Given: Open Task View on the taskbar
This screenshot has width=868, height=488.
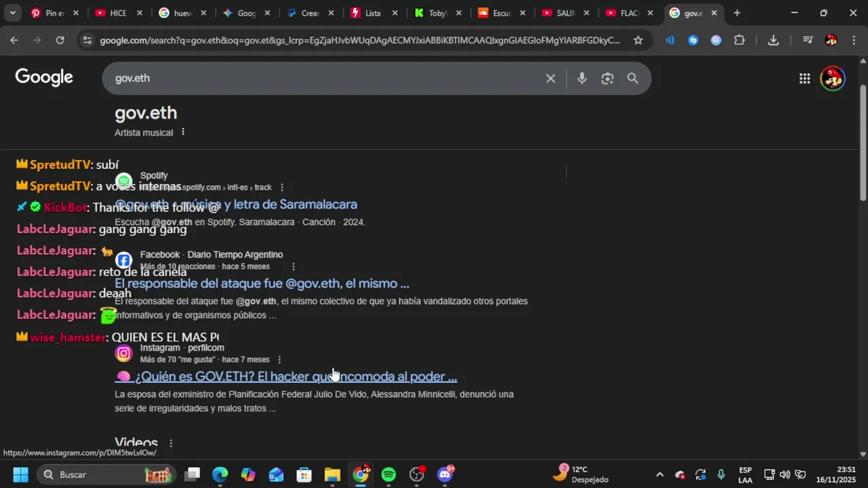Looking at the screenshot, I should 193,474.
